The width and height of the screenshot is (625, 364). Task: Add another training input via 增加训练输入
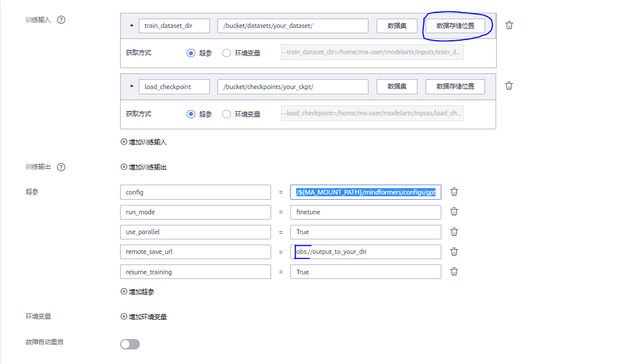pos(143,142)
